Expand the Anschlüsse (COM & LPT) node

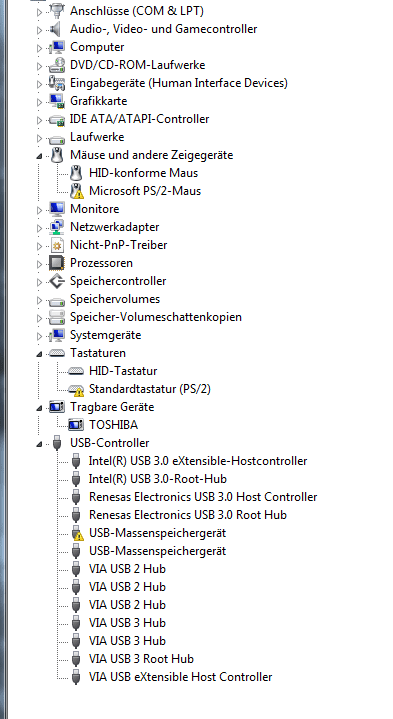pyautogui.click(x=39, y=12)
